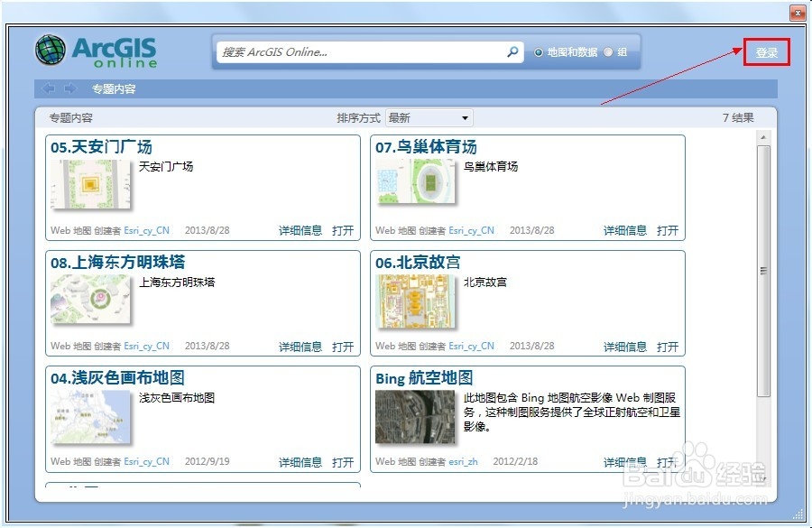The width and height of the screenshot is (812, 528).
Task: Click the 北京故宫 map thumbnail
Action: click(415, 301)
